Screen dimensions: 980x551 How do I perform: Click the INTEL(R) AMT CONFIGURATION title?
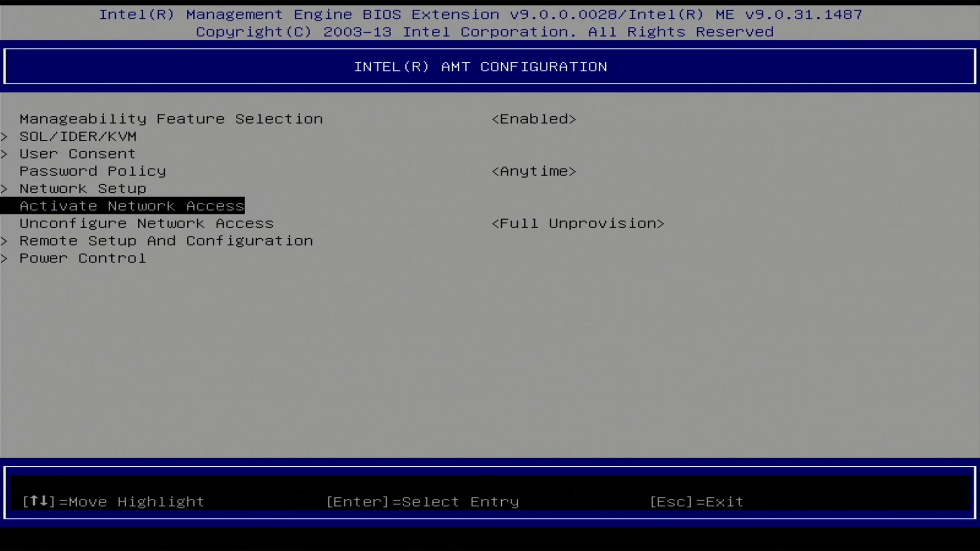481,67
